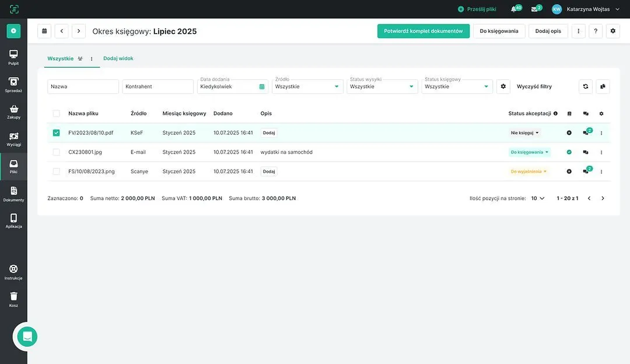
Task: Toggle the select-all header checkbox
Action: click(56, 113)
